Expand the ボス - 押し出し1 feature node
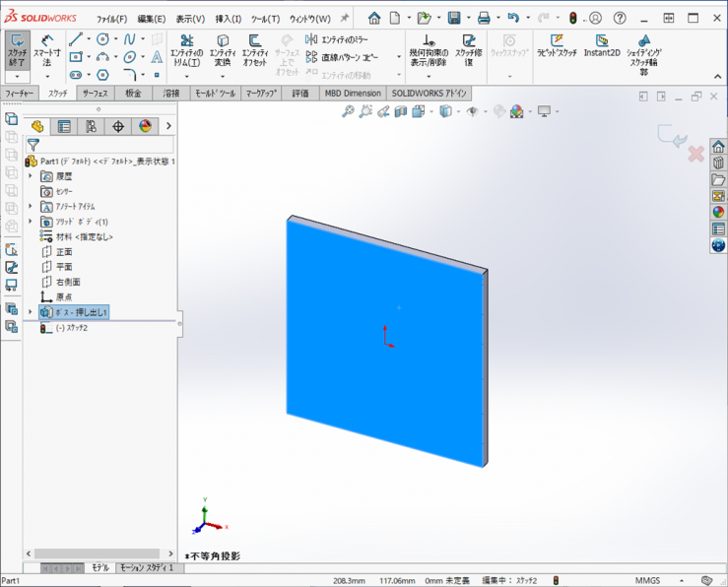The height and width of the screenshot is (587, 728). tap(31, 312)
